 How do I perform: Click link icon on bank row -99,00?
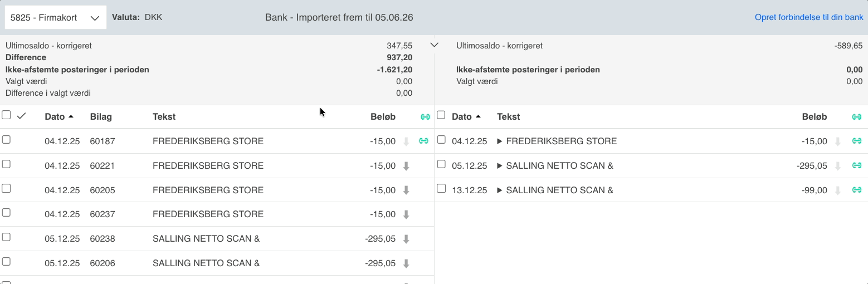857,190
